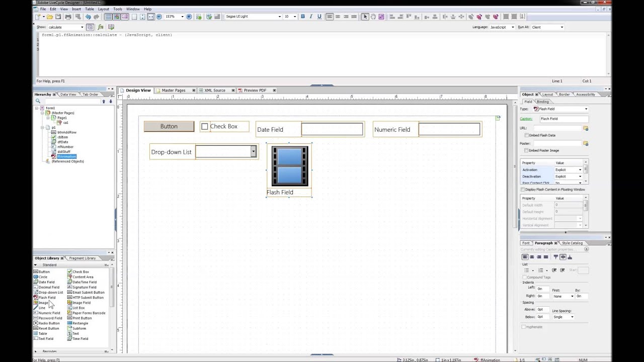Undo the last action
Image resolution: width=644 pixels, height=362 pixels.
88,17
